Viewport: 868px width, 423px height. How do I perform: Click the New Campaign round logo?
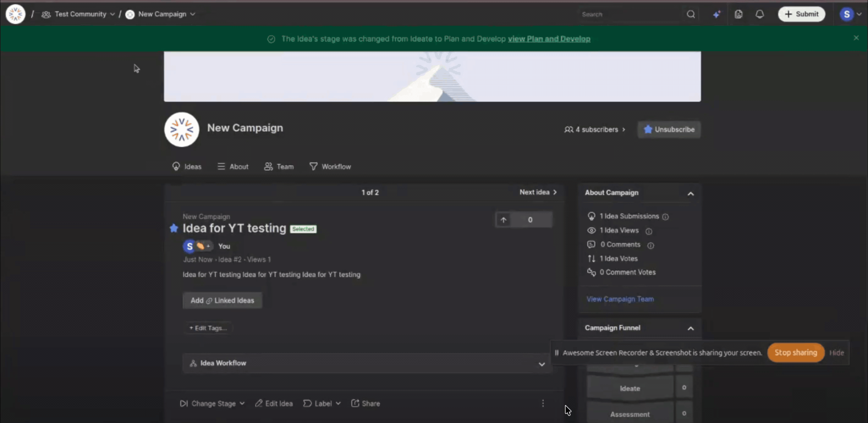pyautogui.click(x=182, y=129)
